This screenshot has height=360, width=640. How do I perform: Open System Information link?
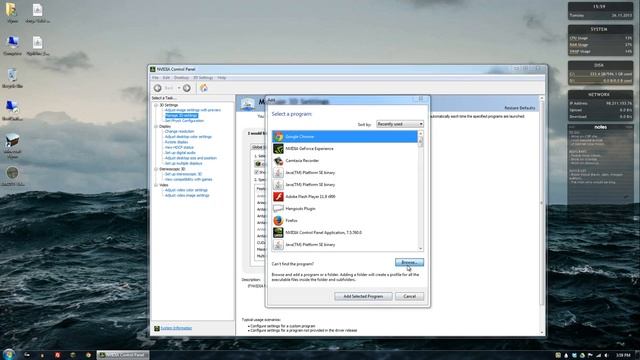click(x=176, y=328)
